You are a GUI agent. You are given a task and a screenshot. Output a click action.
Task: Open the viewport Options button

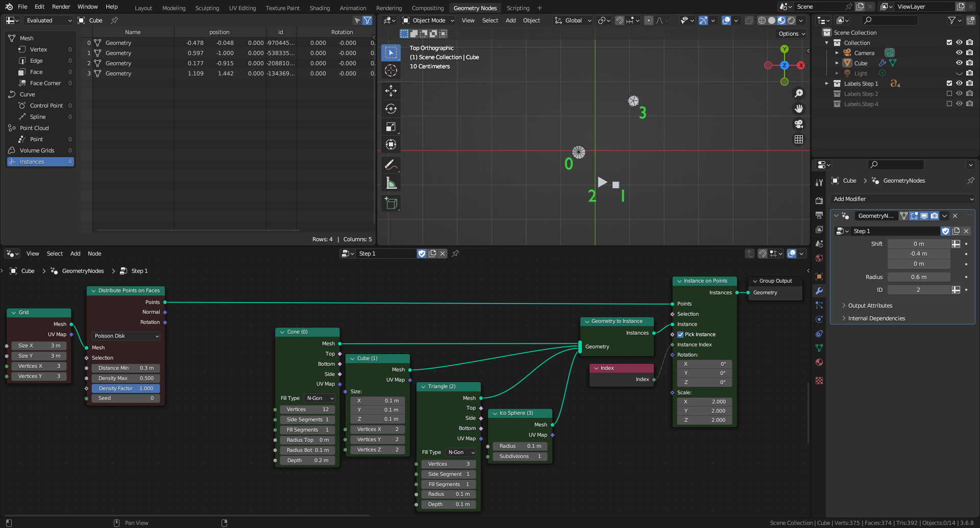[x=791, y=34]
